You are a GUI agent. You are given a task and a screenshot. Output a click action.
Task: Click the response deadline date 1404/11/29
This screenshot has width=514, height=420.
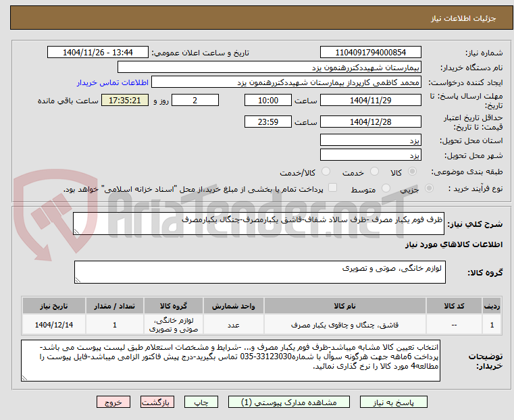point(370,100)
